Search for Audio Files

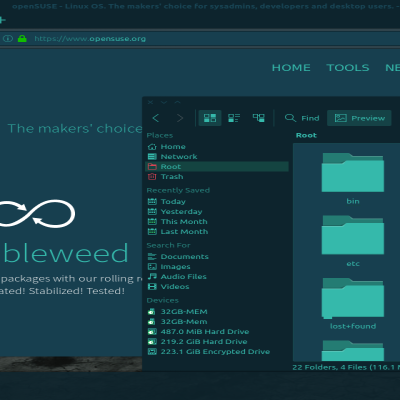click(x=217, y=277)
